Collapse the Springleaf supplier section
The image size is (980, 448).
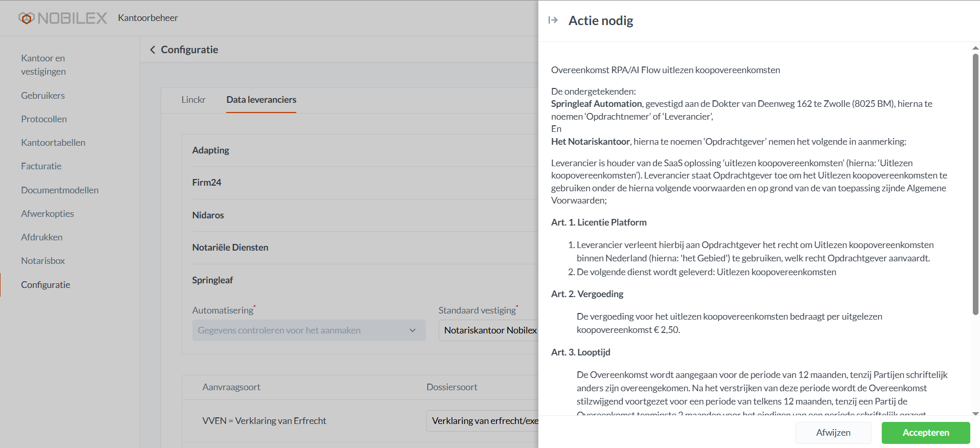click(x=212, y=280)
